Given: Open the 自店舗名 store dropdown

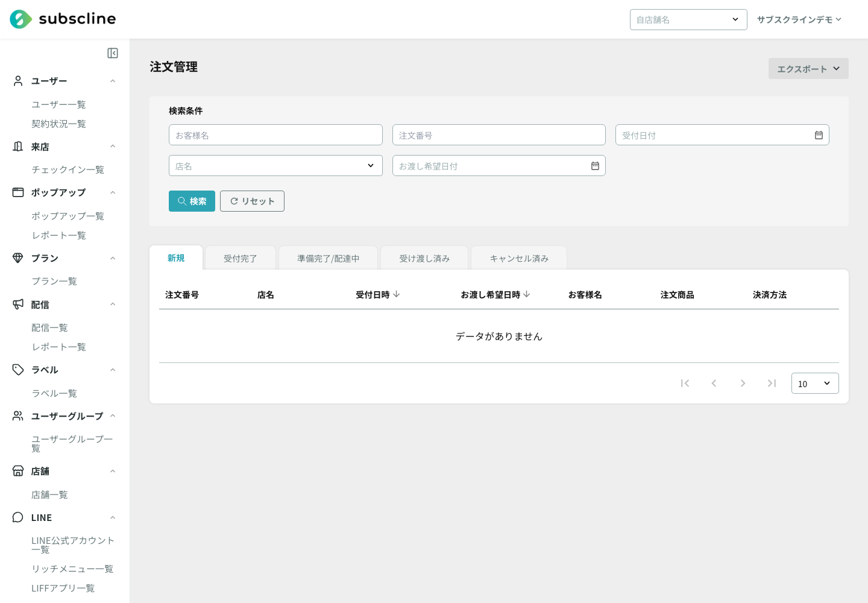Looking at the screenshot, I should 688,19.
